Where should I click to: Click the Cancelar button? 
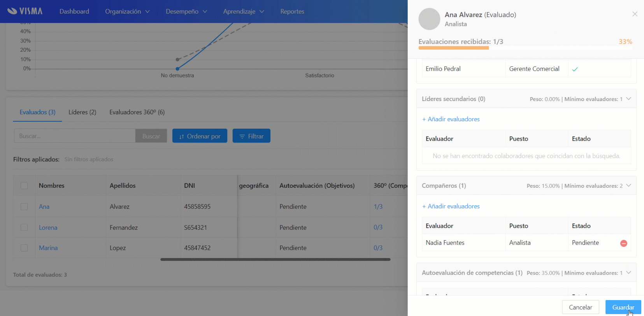pos(581,307)
